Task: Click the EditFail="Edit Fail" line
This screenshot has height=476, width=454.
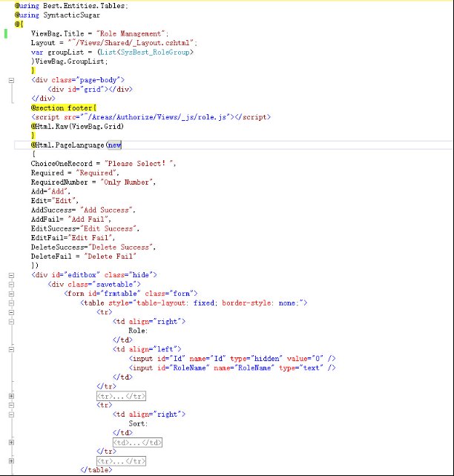Action: click(73, 238)
